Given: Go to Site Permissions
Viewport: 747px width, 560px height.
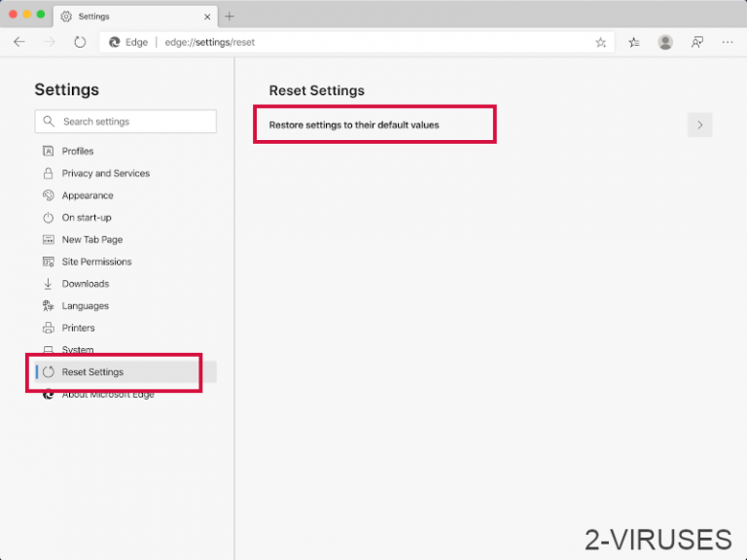Looking at the screenshot, I should (x=96, y=262).
